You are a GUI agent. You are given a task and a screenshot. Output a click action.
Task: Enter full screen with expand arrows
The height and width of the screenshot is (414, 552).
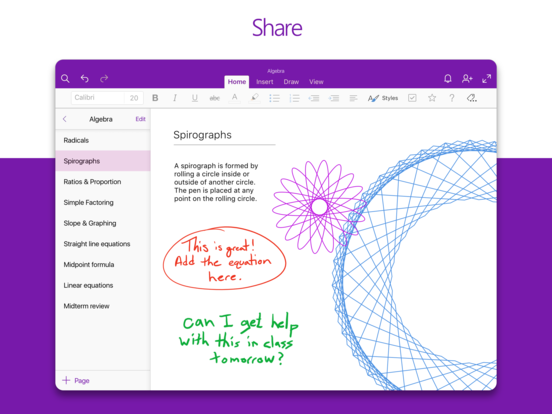point(487,78)
